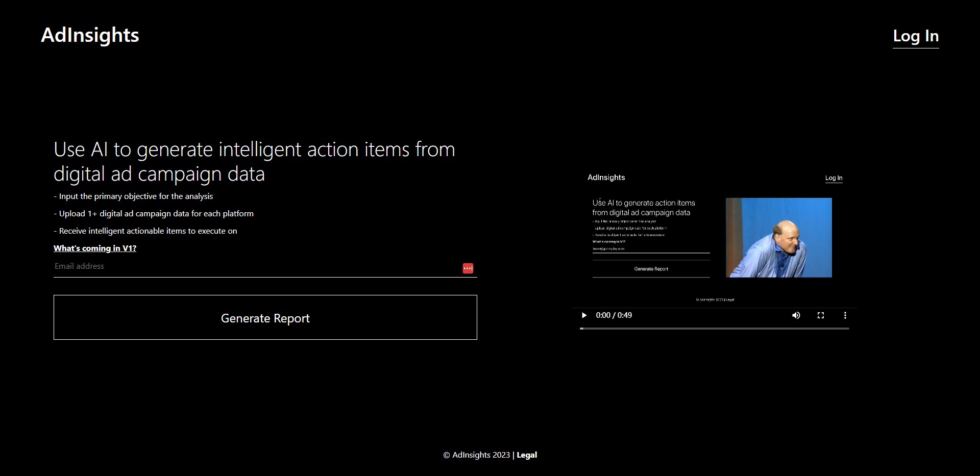Open the "What's coming in V1?" link

[95, 248]
